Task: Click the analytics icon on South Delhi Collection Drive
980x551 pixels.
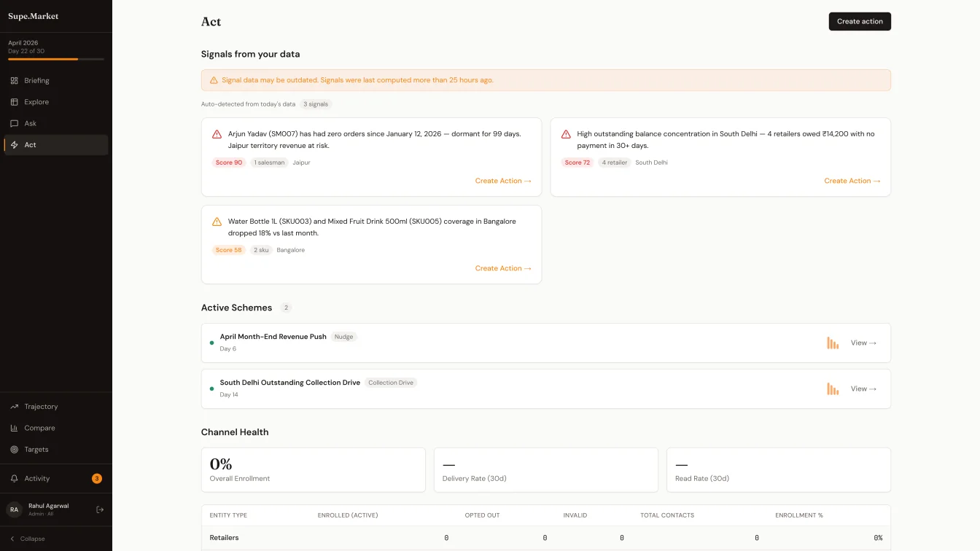Action: click(833, 388)
